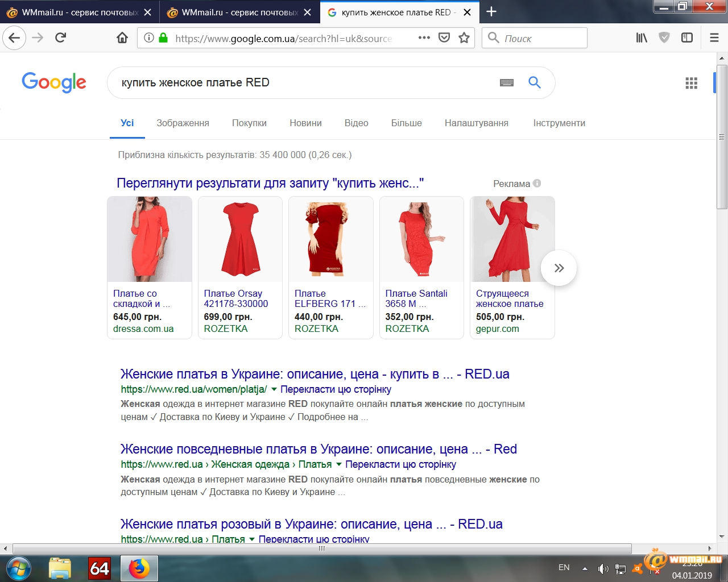
Task: Translate second result via Перекласти цю сторінку
Action: (400, 464)
